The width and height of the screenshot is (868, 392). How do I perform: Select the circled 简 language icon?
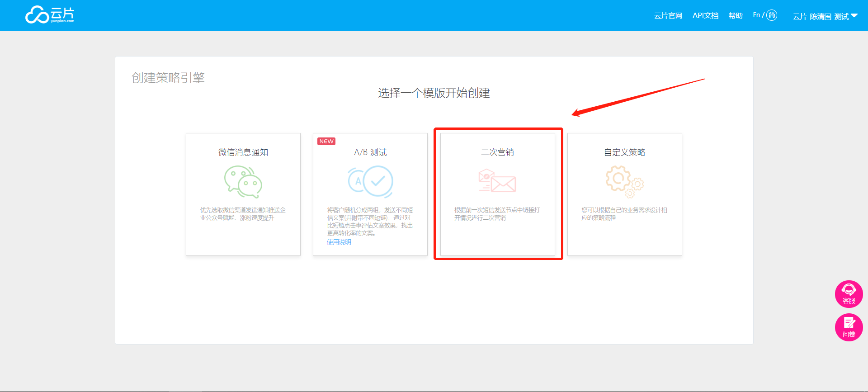pos(772,15)
